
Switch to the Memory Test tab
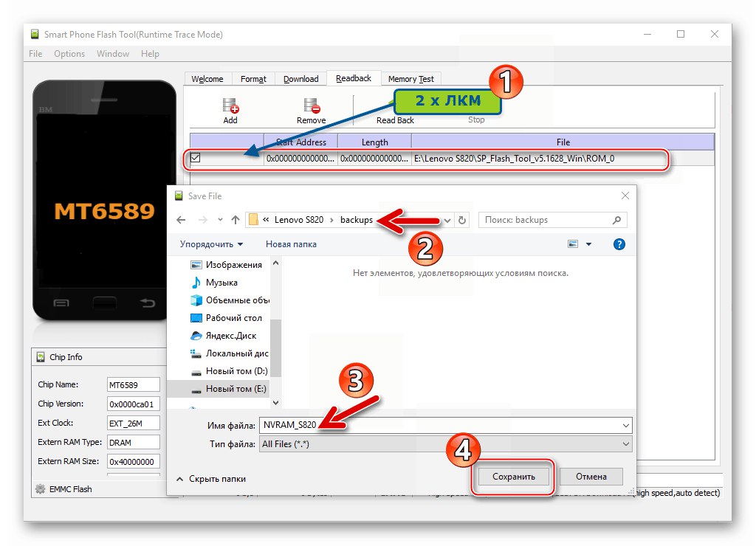click(x=411, y=78)
